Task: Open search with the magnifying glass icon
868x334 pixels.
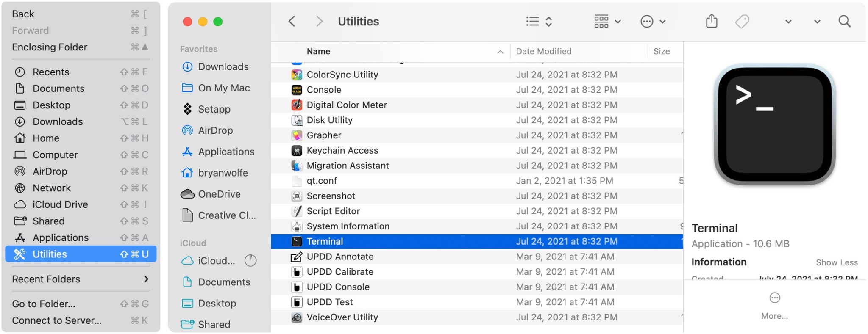Action: [844, 21]
